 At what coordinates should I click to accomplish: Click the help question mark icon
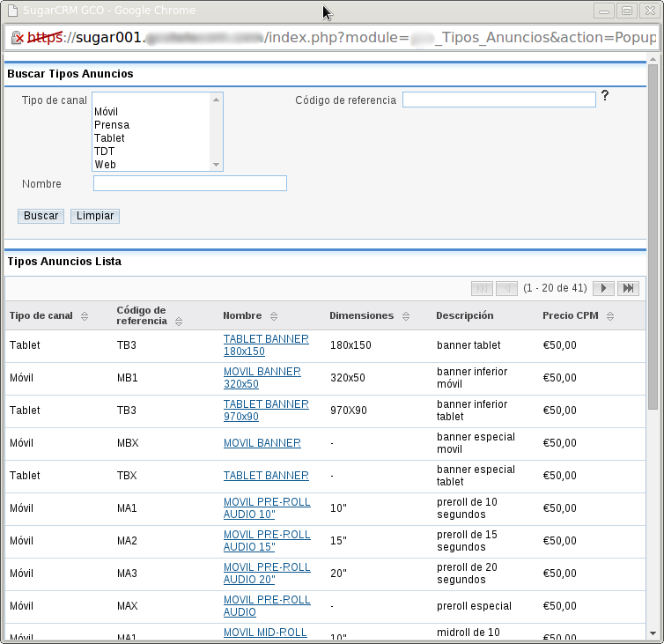605,96
